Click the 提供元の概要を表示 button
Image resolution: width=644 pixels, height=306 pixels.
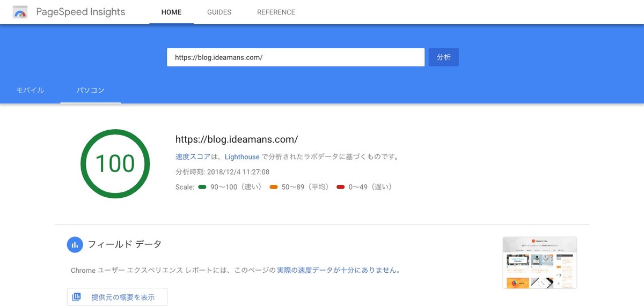(x=117, y=297)
